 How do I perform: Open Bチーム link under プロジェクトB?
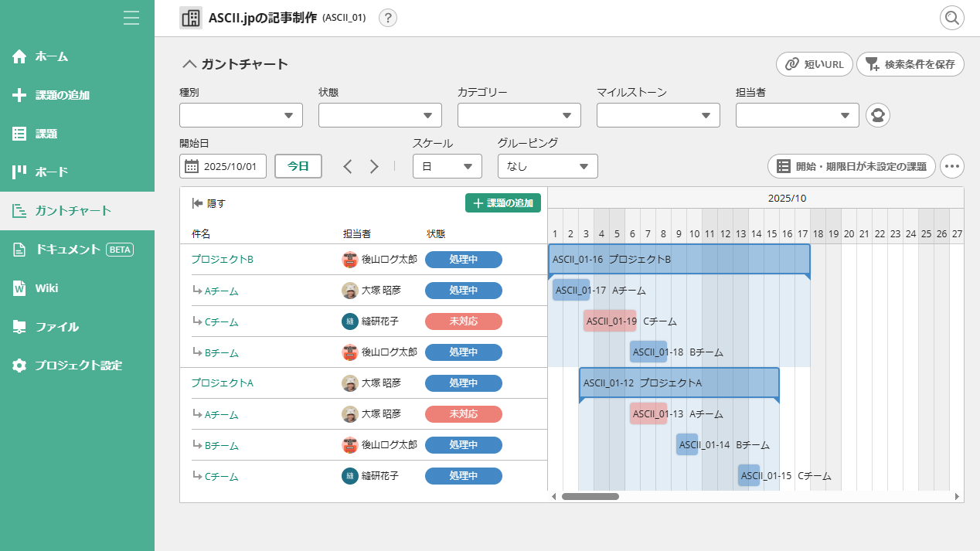tap(221, 353)
